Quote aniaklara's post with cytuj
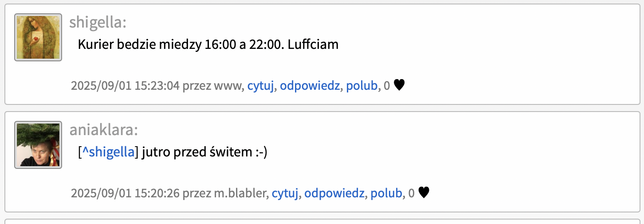The width and height of the screenshot is (644, 224). (x=285, y=193)
